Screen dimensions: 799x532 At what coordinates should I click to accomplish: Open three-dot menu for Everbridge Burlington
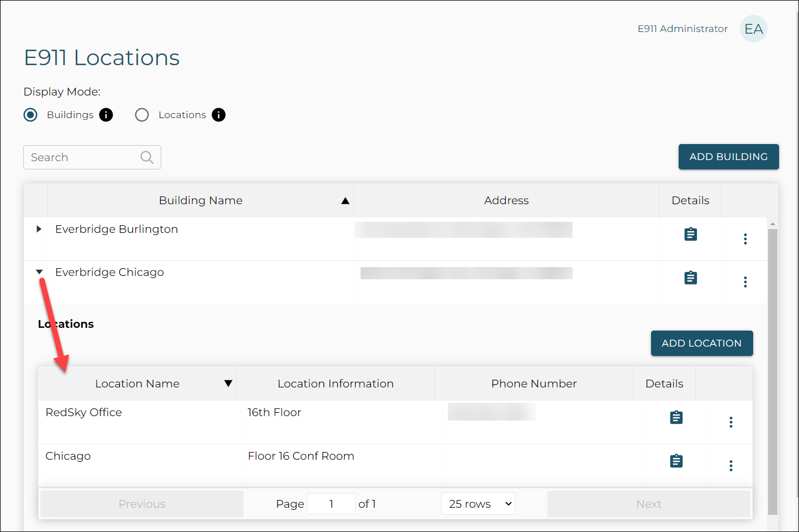[x=745, y=239]
